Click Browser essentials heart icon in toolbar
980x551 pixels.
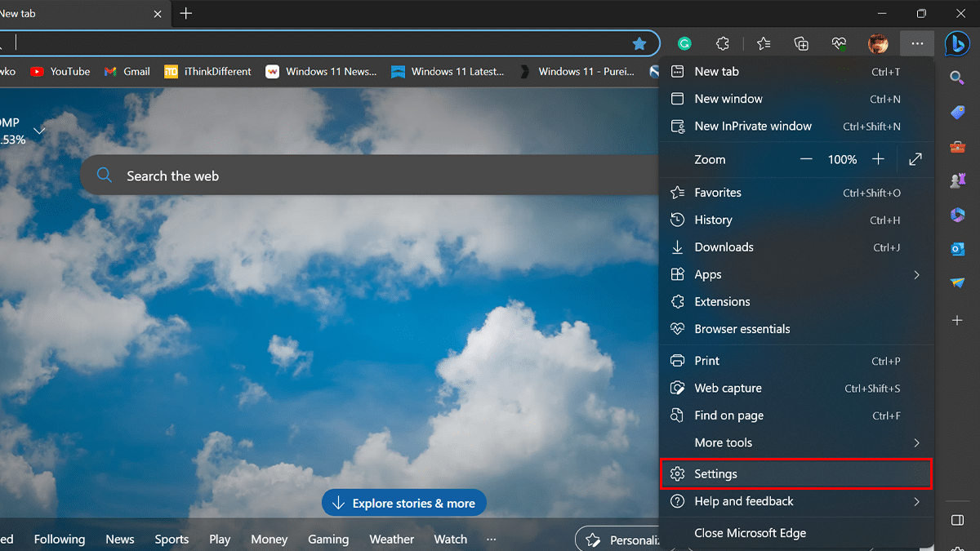840,44
